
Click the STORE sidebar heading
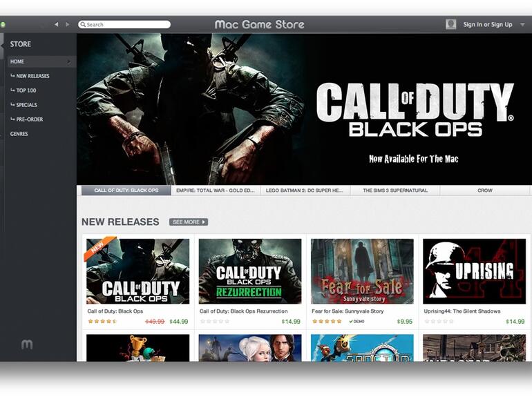20,44
